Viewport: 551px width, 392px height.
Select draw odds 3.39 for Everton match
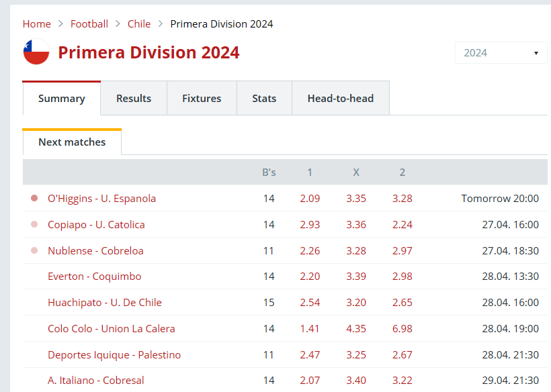point(356,276)
